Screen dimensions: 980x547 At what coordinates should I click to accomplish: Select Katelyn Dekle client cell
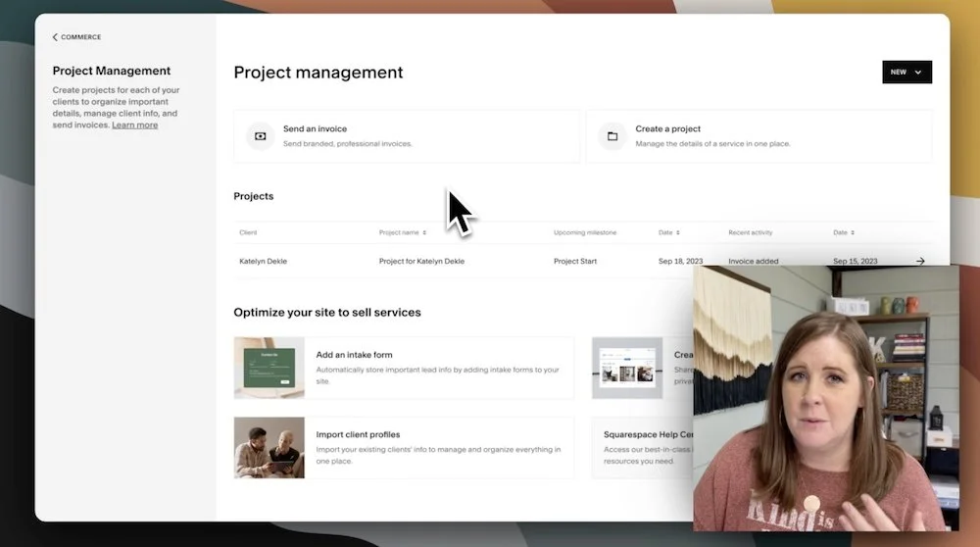(x=263, y=262)
